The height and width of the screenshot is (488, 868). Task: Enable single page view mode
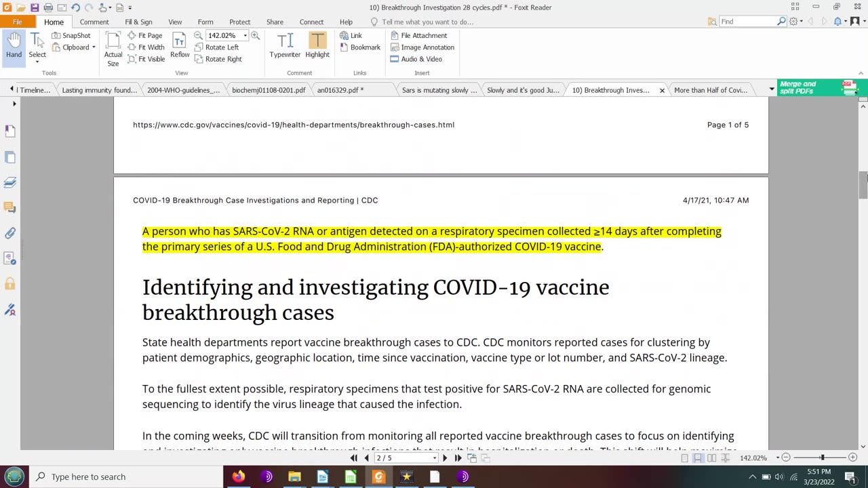(684, 458)
